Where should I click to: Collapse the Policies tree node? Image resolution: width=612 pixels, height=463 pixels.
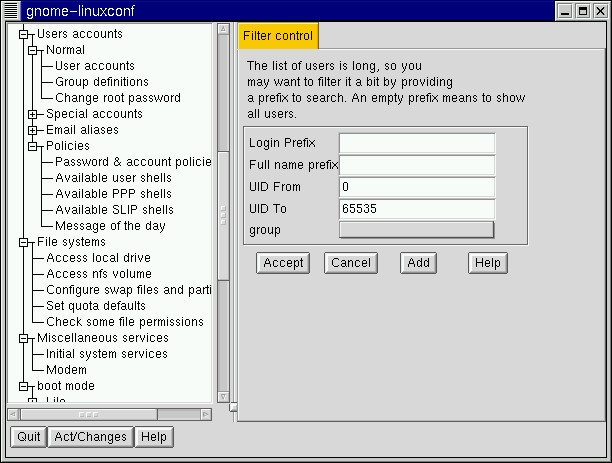point(32,146)
